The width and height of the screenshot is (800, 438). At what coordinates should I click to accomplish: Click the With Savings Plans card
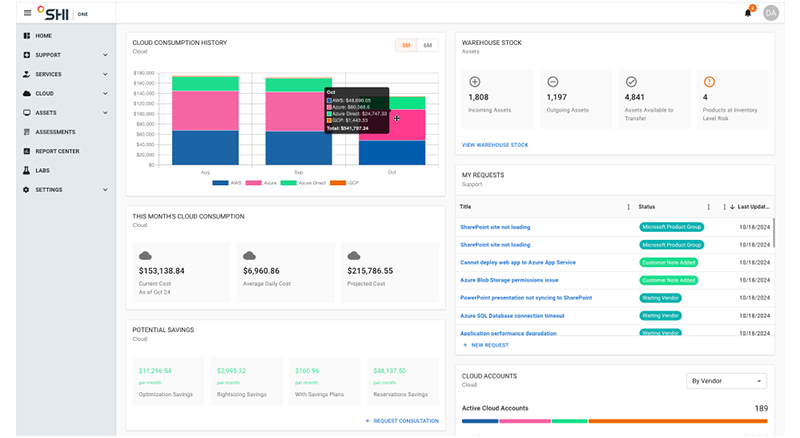(324, 381)
